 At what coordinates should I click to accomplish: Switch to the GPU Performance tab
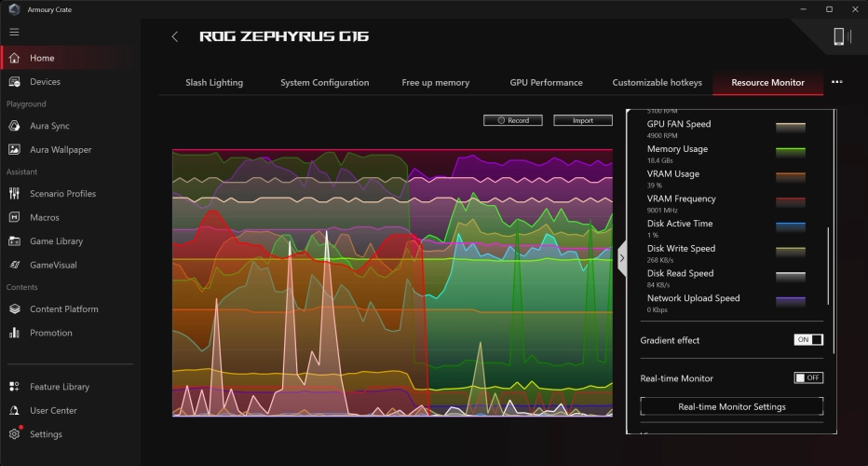[547, 83]
